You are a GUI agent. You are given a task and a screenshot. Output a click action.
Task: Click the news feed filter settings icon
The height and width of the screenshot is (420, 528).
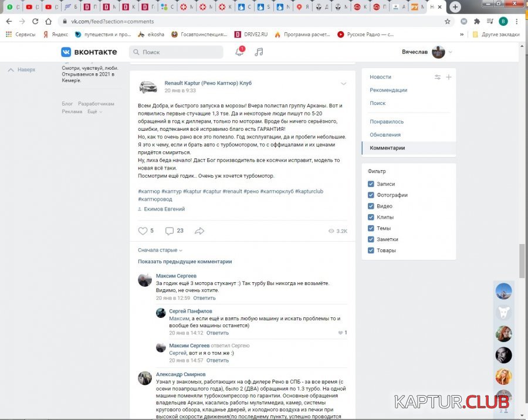pos(437,77)
